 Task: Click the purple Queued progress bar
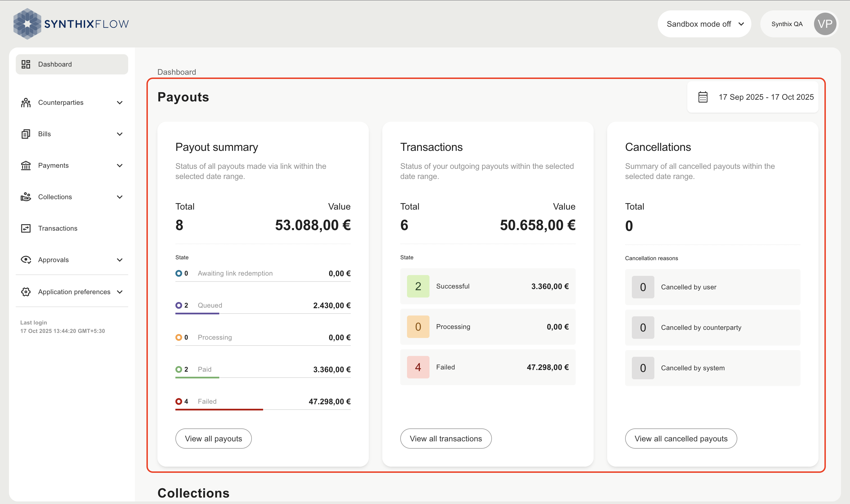(x=197, y=314)
